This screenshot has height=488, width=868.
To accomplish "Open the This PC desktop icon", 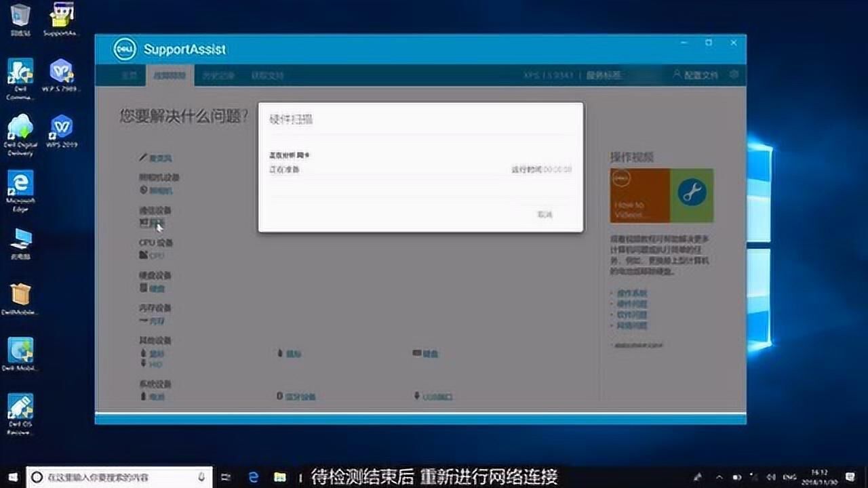I will (20, 243).
